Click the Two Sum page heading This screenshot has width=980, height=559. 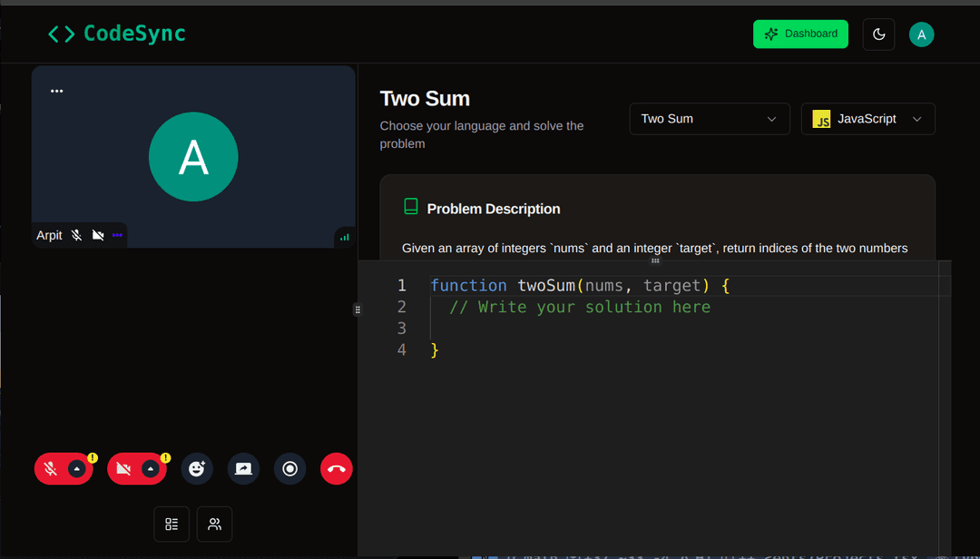(425, 99)
